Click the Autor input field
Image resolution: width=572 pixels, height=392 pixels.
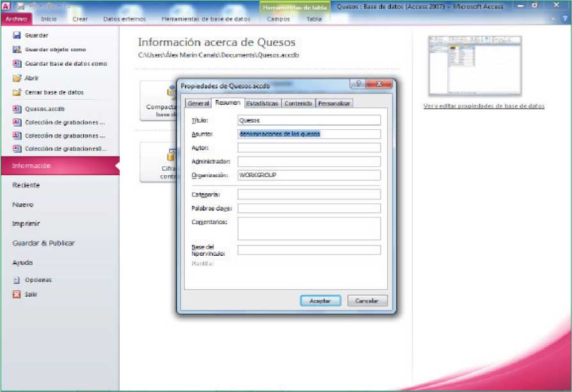tap(309, 148)
